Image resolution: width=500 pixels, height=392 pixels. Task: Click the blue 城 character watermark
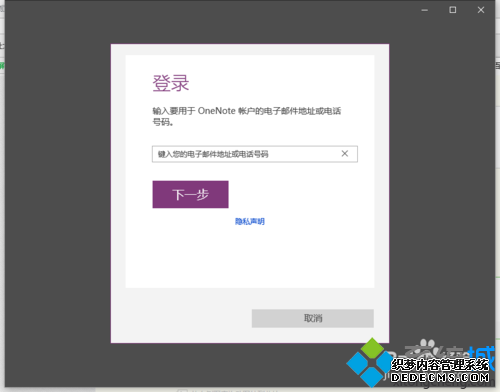[x=482, y=355]
